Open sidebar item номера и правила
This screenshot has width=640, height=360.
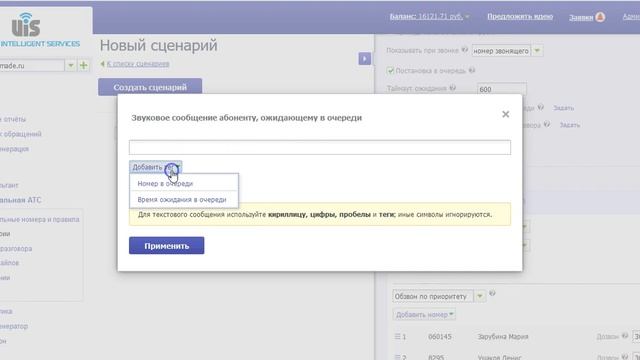40,220
